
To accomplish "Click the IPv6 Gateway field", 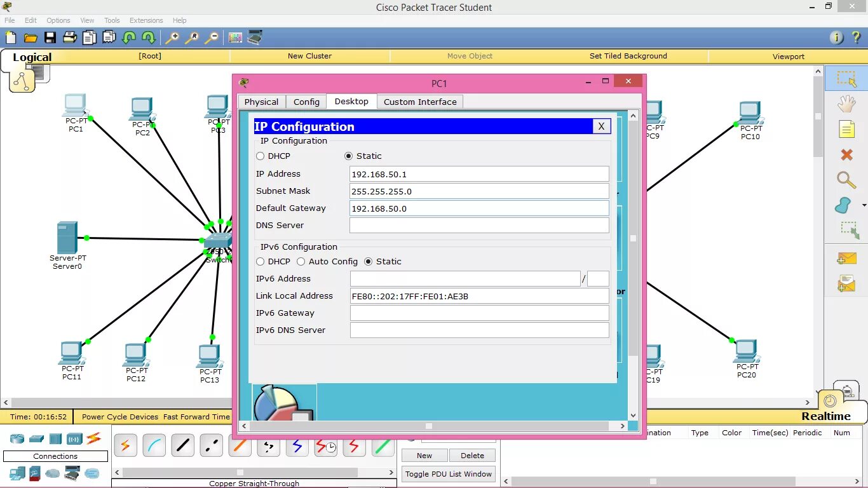I will pos(479,313).
